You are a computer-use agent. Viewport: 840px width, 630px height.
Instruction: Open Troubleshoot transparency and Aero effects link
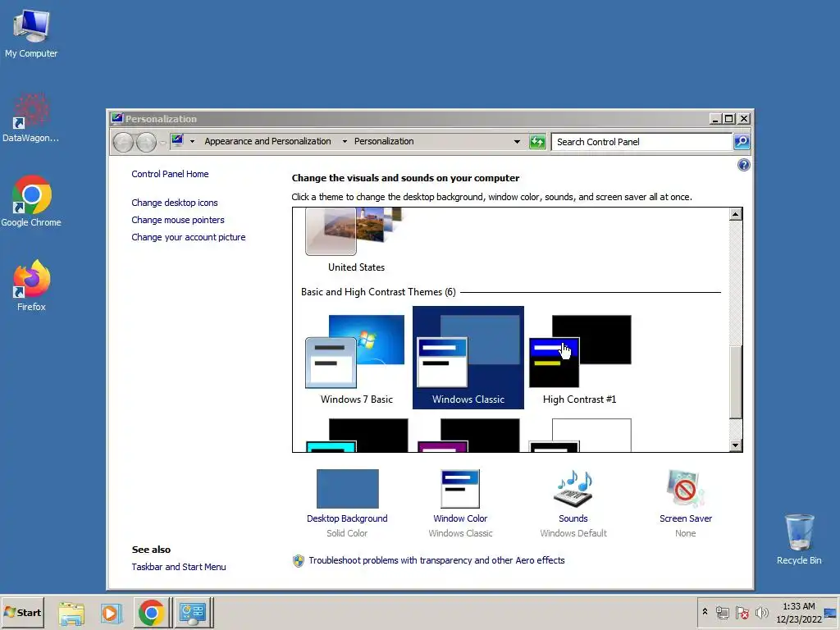click(436, 560)
